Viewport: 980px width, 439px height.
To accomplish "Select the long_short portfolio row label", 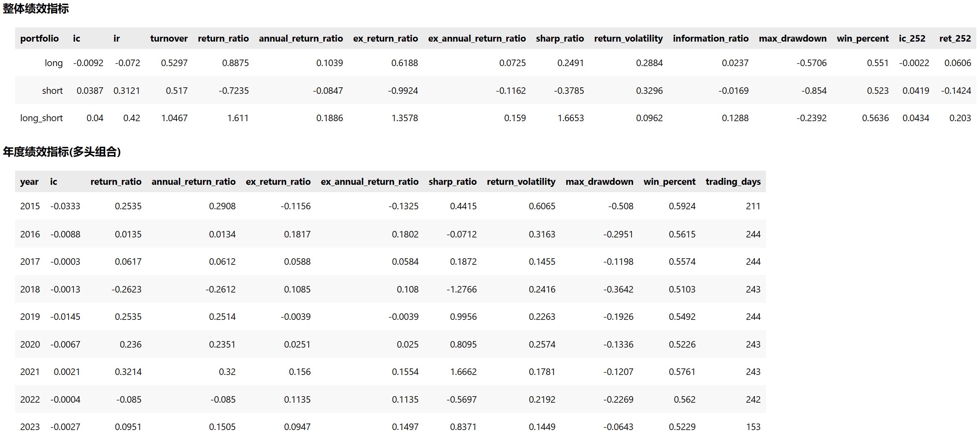I will point(42,118).
